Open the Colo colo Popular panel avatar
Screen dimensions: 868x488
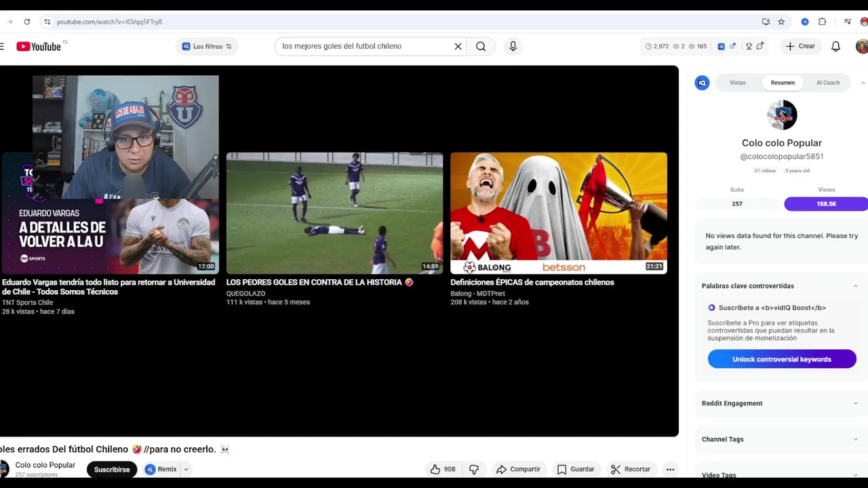pyautogui.click(x=782, y=115)
